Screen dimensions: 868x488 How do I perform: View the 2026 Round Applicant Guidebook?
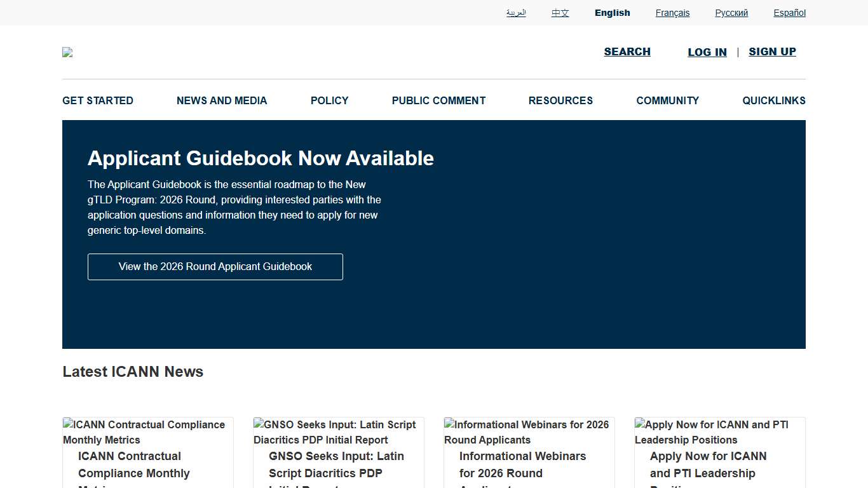coord(215,266)
